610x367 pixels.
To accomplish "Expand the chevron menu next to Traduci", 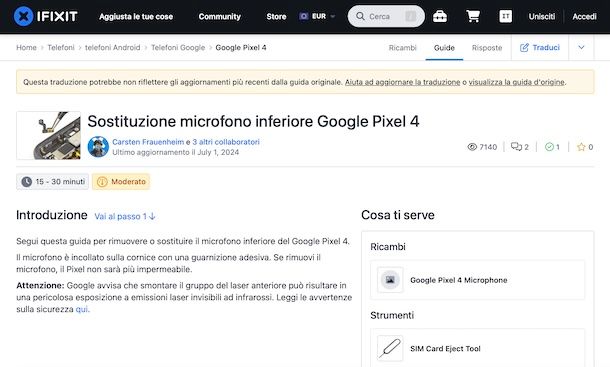I will tap(581, 47).
